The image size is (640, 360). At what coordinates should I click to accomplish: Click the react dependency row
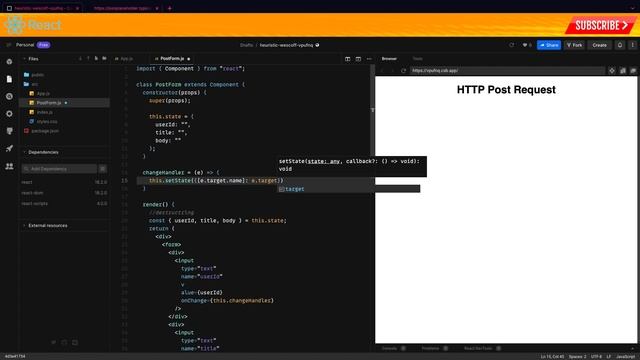point(64,182)
